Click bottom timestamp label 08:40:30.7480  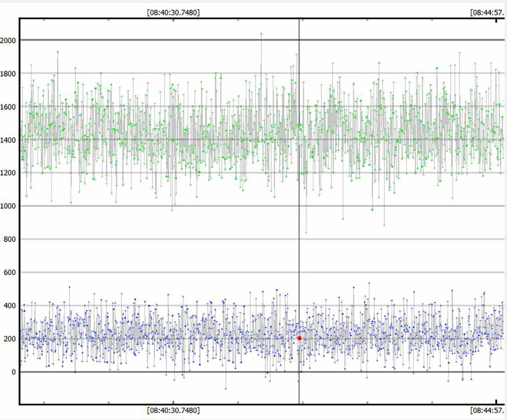pyautogui.click(x=173, y=410)
